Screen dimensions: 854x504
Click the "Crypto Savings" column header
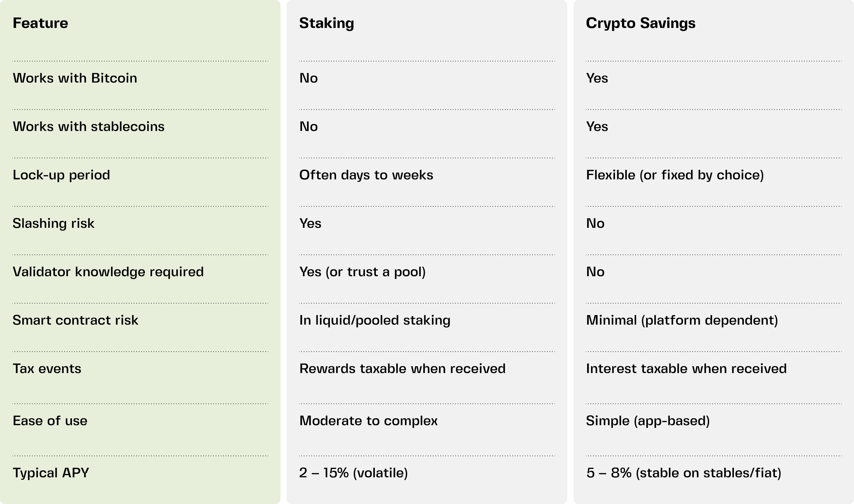pyautogui.click(x=640, y=23)
